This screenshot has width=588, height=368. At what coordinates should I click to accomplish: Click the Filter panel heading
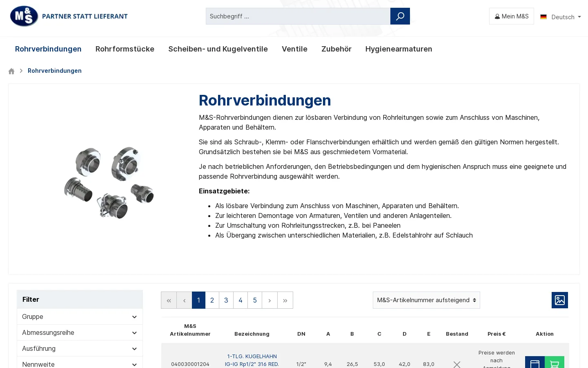coord(80,299)
